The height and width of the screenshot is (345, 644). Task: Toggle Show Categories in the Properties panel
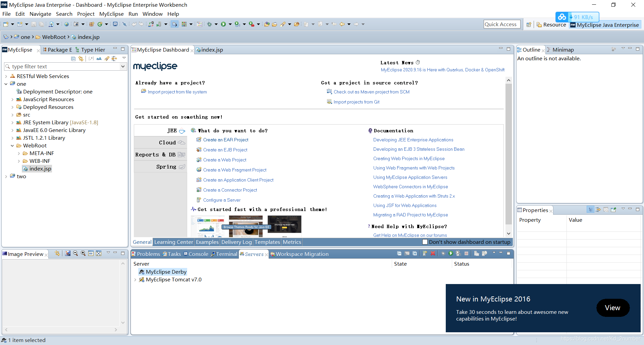coord(591,210)
